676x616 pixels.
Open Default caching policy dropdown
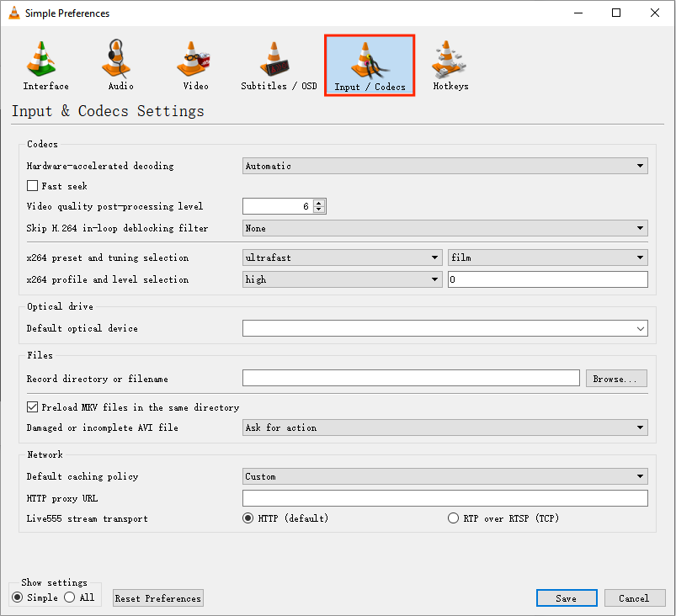(x=445, y=476)
